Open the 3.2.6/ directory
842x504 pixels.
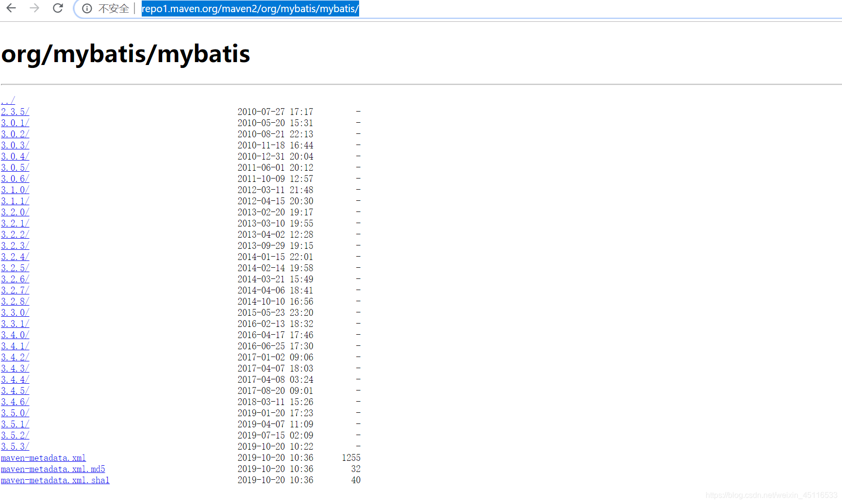15,279
